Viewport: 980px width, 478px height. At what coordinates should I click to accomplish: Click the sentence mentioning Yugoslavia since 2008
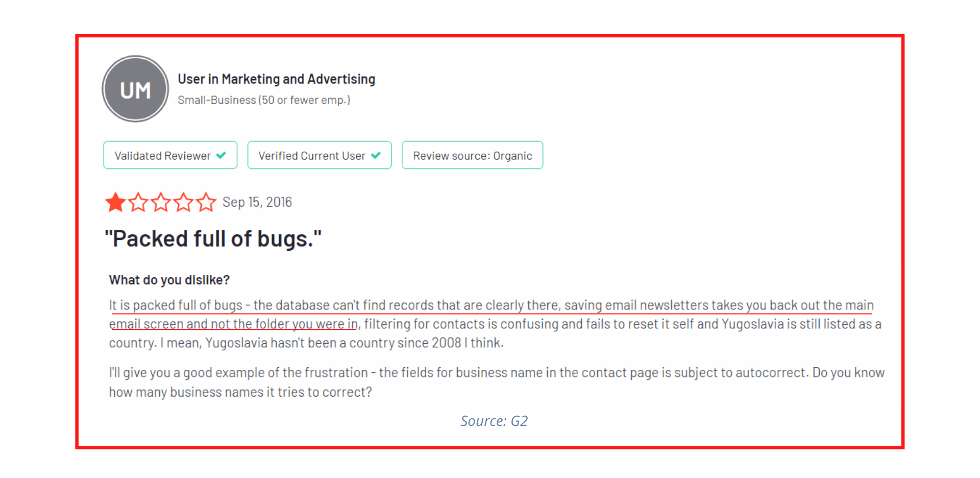332,343
